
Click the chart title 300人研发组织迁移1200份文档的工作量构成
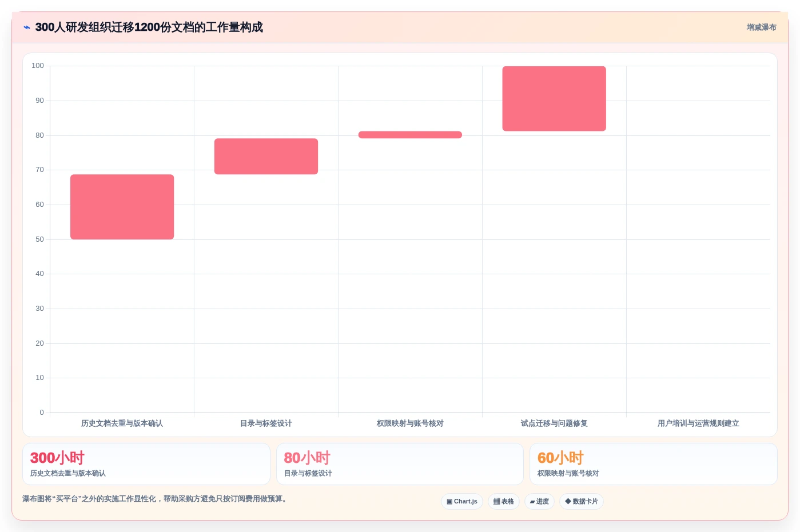[149, 27]
